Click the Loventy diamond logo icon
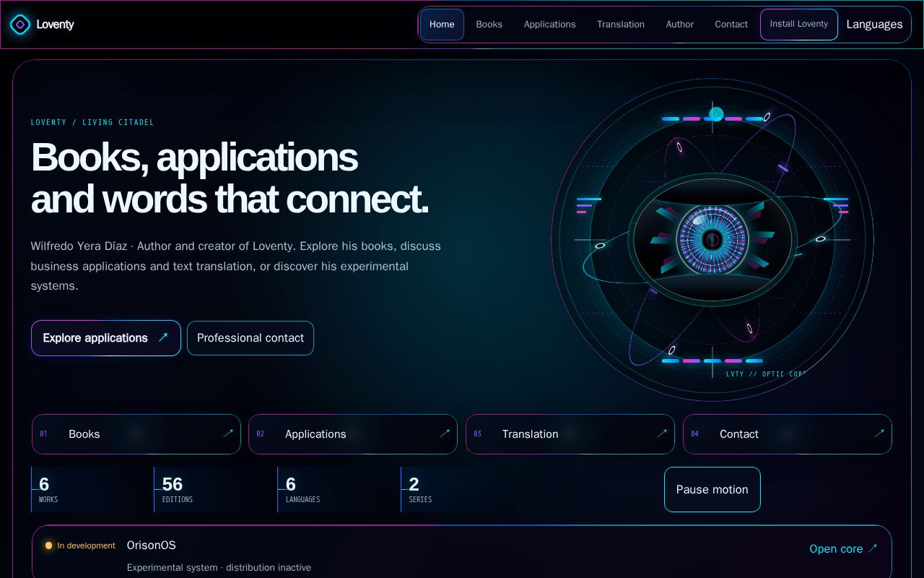 click(20, 25)
